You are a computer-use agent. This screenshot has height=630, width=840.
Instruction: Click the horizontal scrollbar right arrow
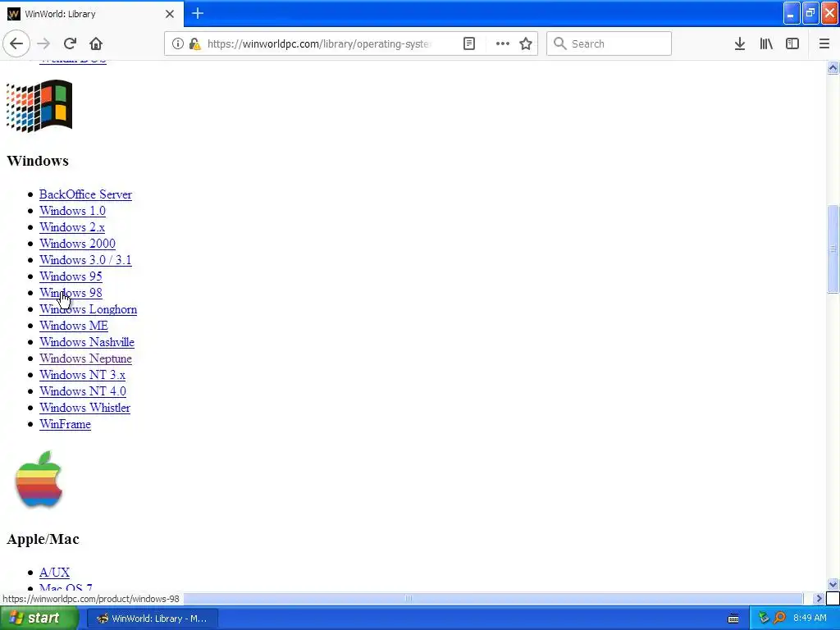coord(818,598)
